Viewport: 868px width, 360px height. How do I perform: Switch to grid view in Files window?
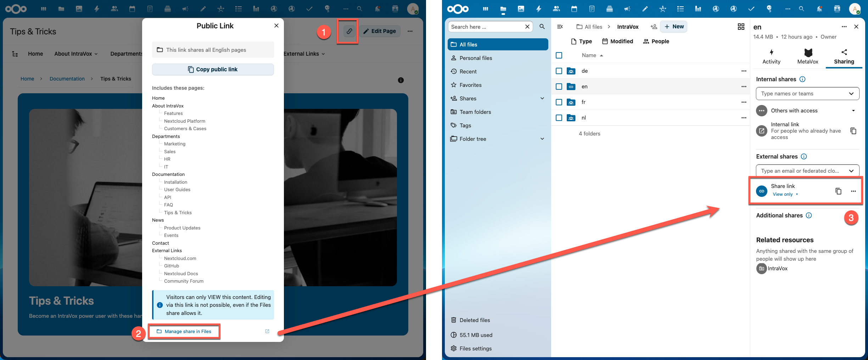741,27
